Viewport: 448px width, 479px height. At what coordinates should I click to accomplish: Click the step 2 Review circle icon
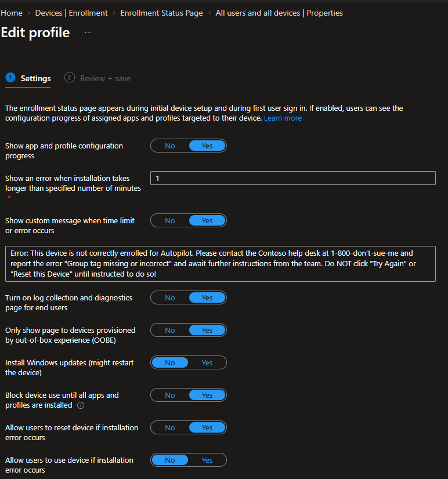coord(70,78)
